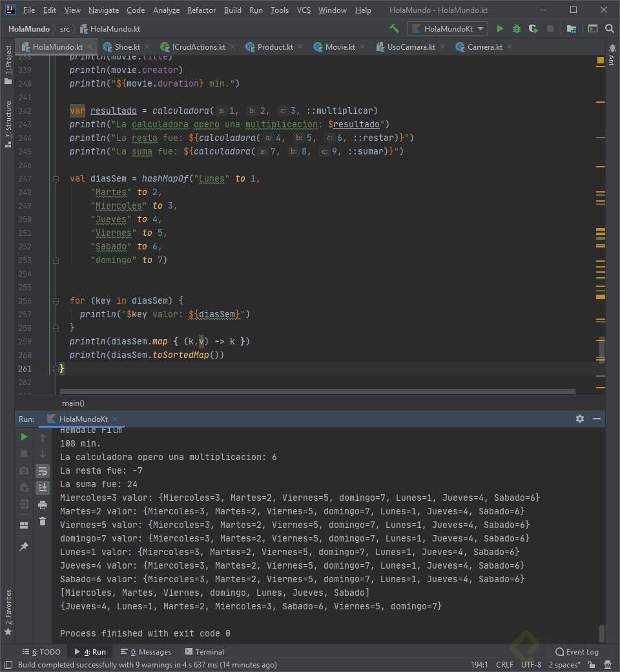Toggle pin tab in Run panel
The image size is (620, 672).
pos(24,547)
